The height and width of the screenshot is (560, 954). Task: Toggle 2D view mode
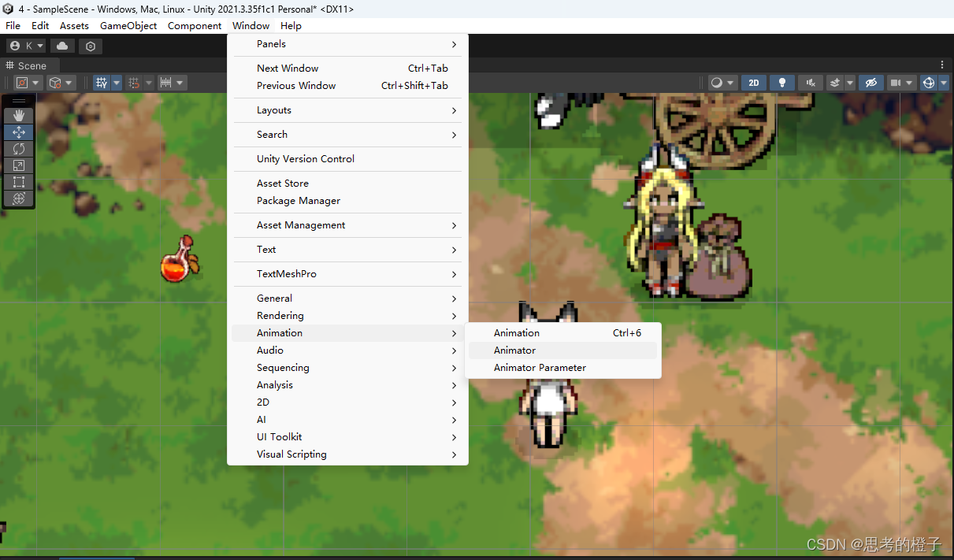pos(754,83)
